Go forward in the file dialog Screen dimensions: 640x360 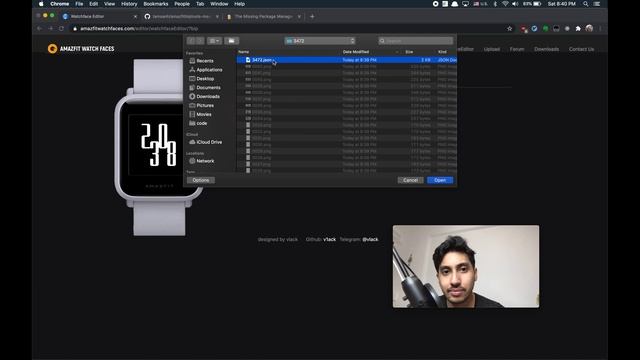tap(200, 41)
